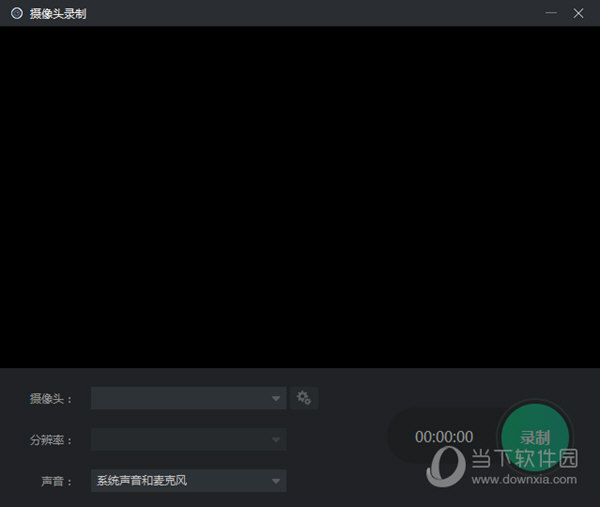This screenshot has width=600, height=507.
Task: Open the 声音 audio source dropdown arrow
Action: point(276,481)
